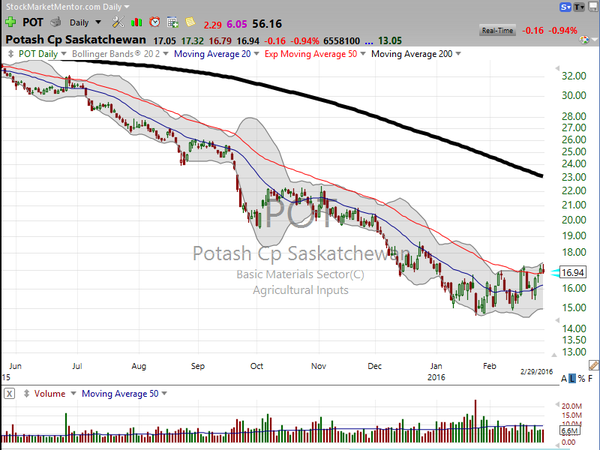Viewport: 600px width, 450px height.
Task: Click the 6.6M volume label on axis
Action: 571,430
